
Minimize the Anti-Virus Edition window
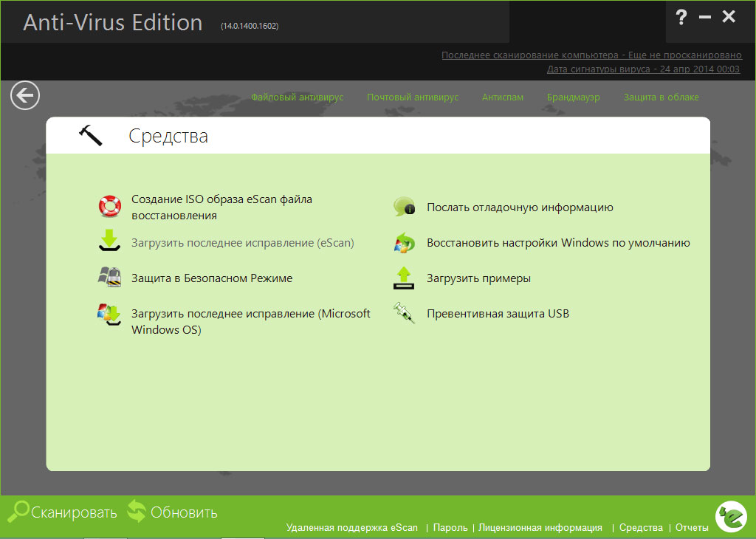[x=705, y=18]
